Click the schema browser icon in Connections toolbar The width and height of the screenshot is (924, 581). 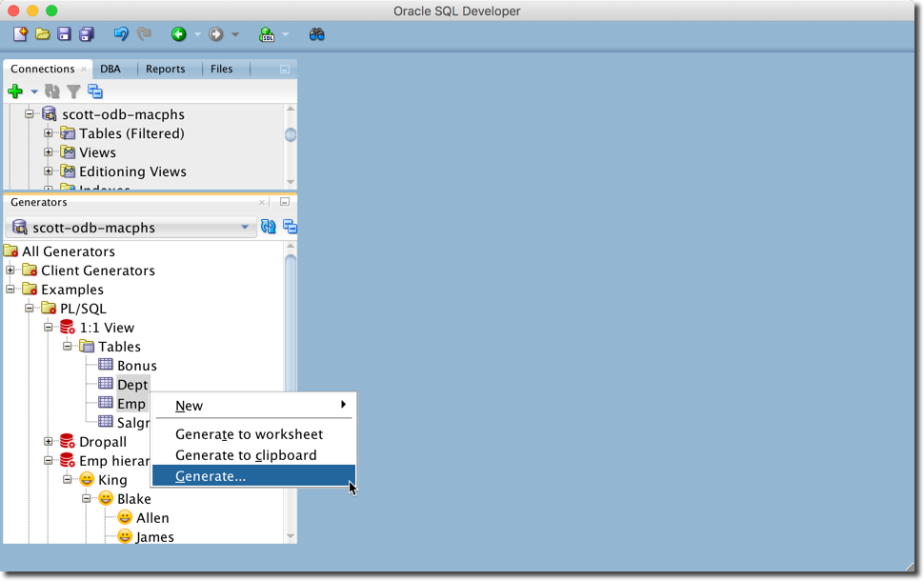click(95, 91)
